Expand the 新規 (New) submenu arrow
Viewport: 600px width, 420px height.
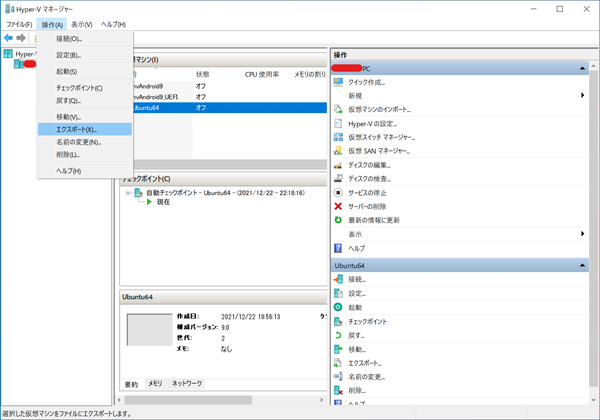(582, 95)
